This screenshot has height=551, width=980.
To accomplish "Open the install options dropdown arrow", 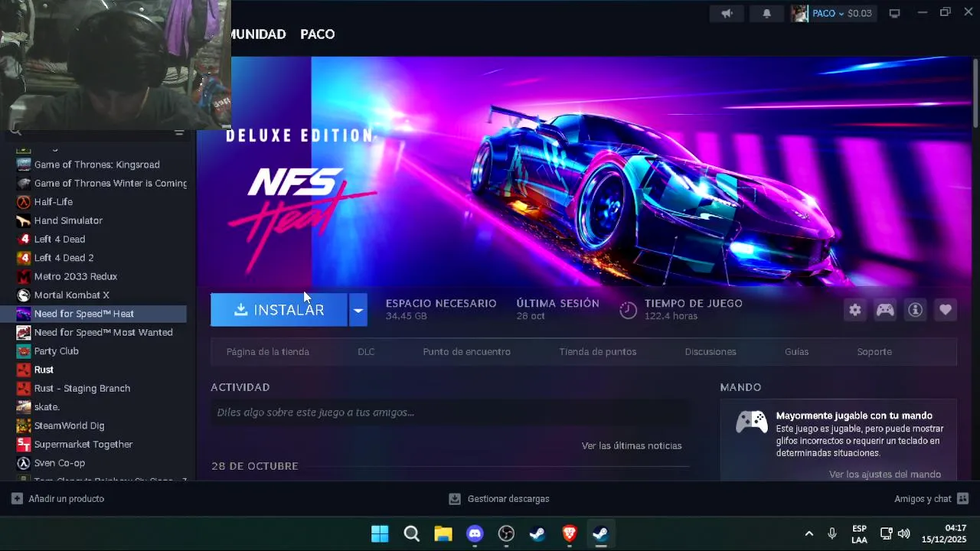I will click(x=358, y=310).
